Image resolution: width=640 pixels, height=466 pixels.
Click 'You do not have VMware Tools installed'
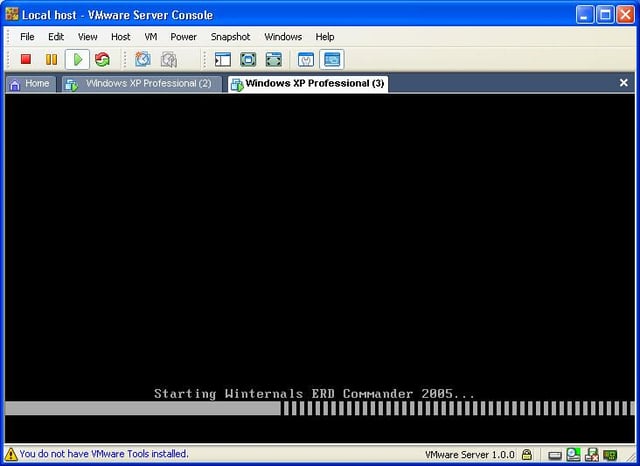[104, 454]
